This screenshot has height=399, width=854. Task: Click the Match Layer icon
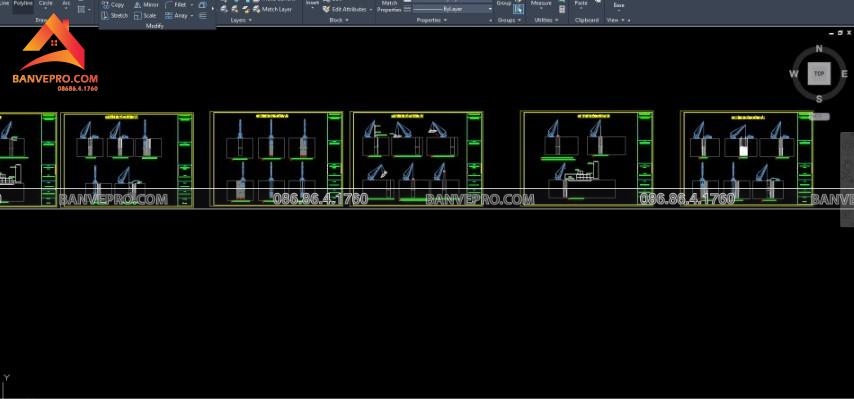272,9
